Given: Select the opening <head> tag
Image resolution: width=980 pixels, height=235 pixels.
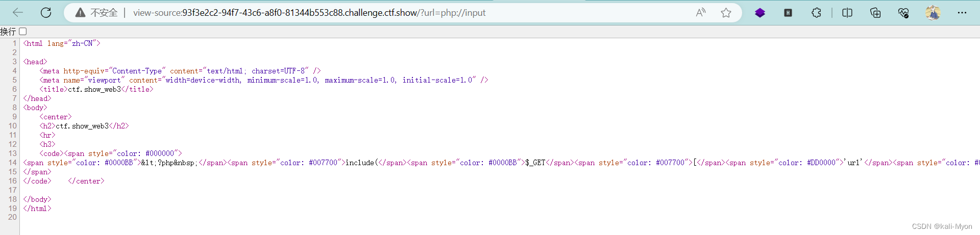Looking at the screenshot, I should point(35,62).
